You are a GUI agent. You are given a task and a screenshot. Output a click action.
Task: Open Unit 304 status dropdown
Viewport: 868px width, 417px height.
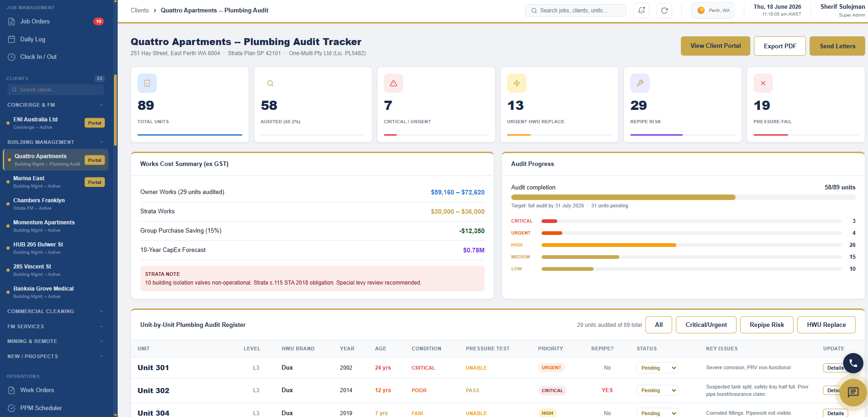657,413
